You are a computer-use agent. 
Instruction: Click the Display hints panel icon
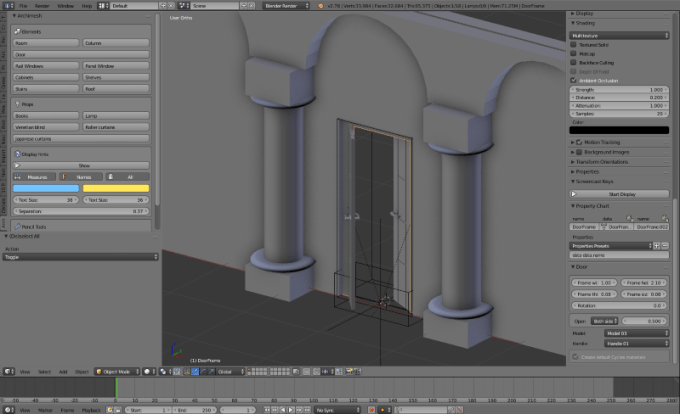pyautogui.click(x=17, y=154)
